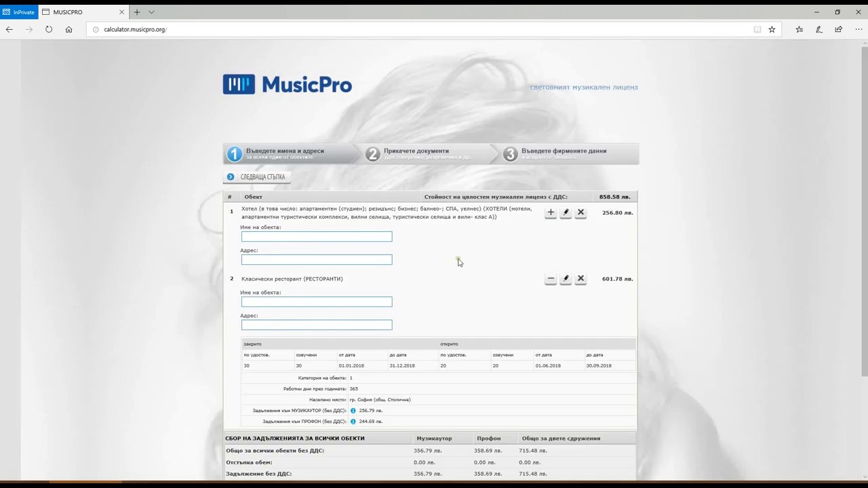Go to step 1 Въведете имена и адреси

(x=292, y=154)
